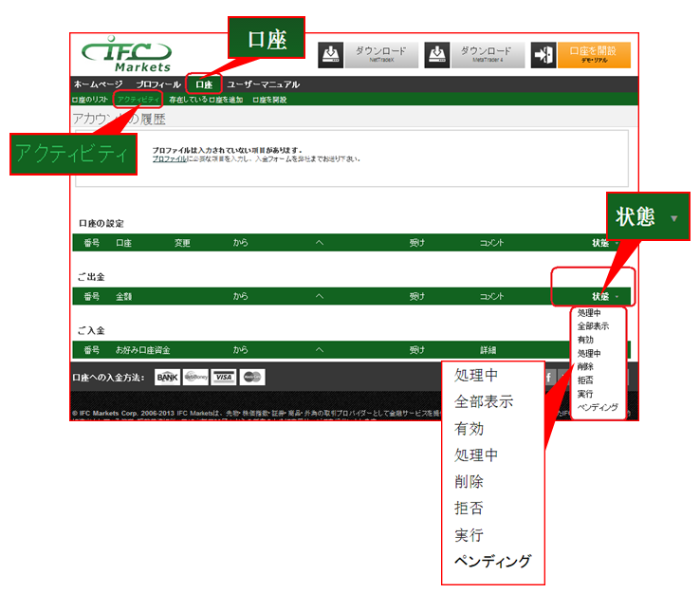Viewport: 700px width, 593px height.
Task: Follow the プロファイル link in the notice
Action: click(169, 158)
